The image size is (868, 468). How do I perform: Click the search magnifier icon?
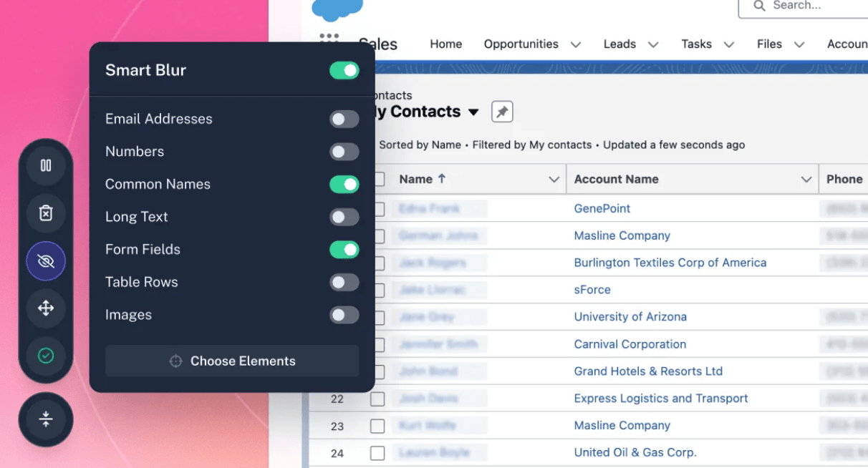(x=759, y=6)
